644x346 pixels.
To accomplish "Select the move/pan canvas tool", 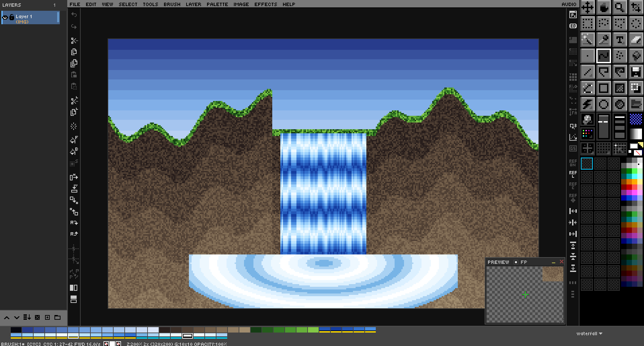I will click(587, 7).
